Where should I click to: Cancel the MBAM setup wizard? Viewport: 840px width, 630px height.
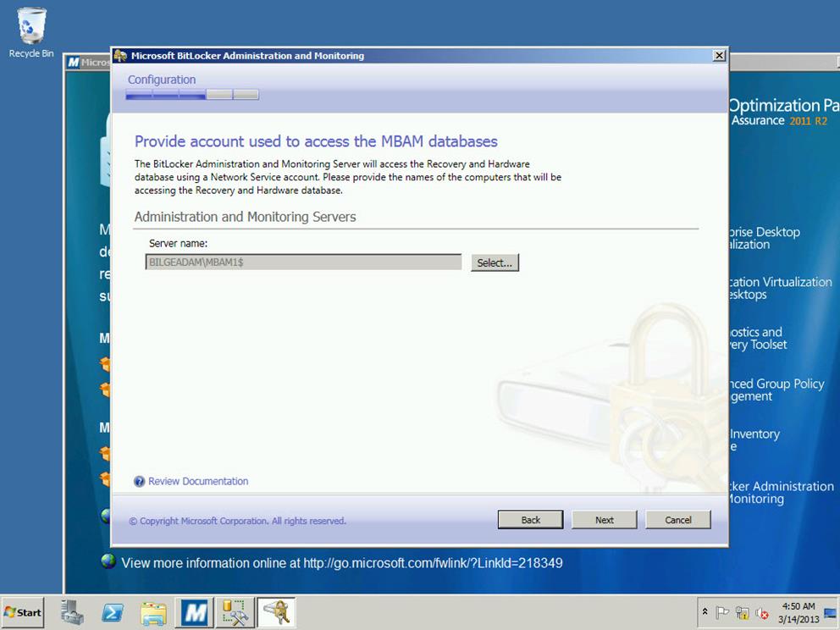[678, 520]
